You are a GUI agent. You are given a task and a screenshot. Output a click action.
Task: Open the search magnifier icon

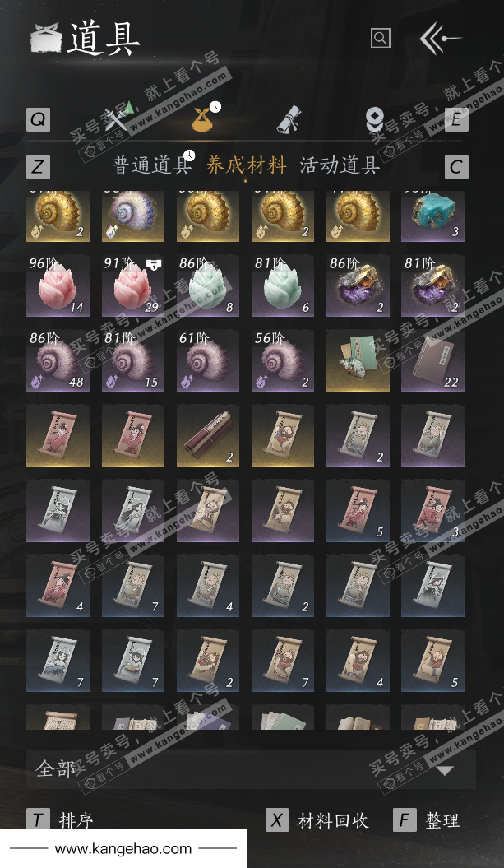click(380, 38)
